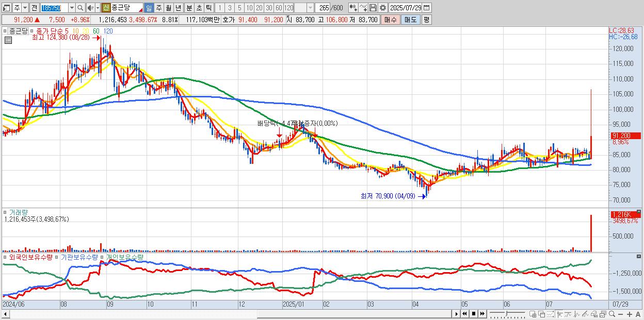Play the chart replay forward
Screen dimensions: 644x320
click(457, 314)
